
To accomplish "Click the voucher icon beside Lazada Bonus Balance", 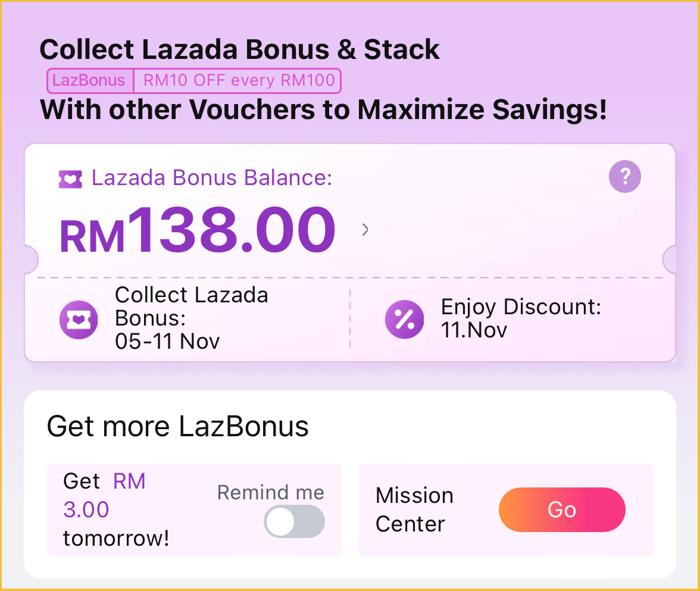I will pos(70,179).
